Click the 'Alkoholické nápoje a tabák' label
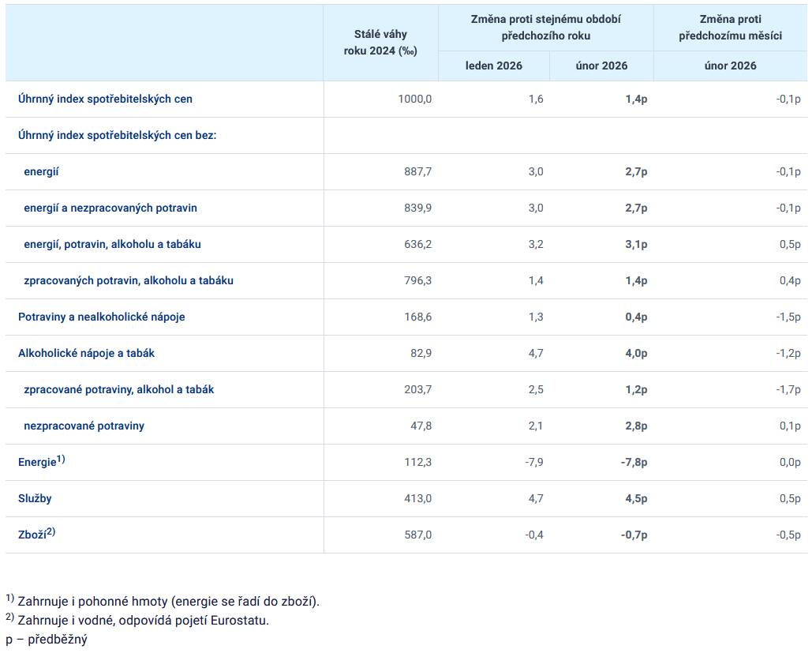Image resolution: width=812 pixels, height=653 pixels. (x=86, y=354)
